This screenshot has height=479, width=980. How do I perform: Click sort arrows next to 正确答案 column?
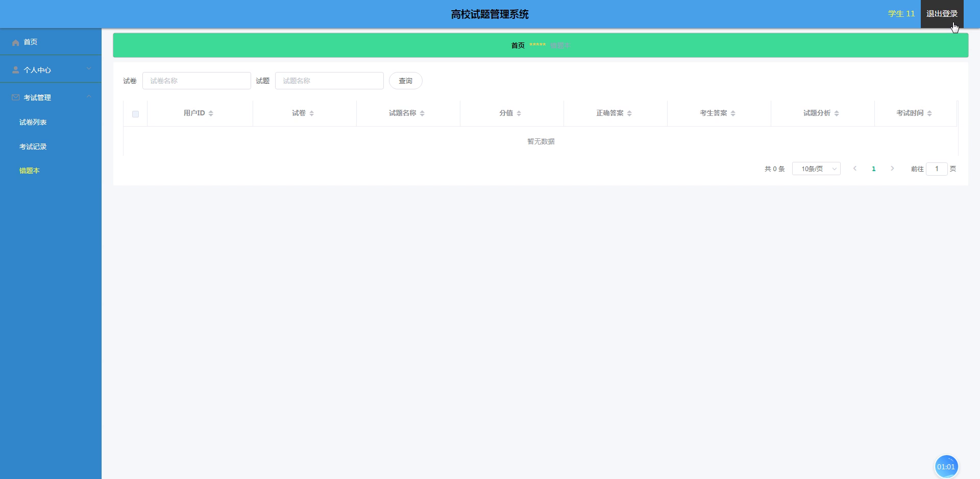tap(629, 113)
